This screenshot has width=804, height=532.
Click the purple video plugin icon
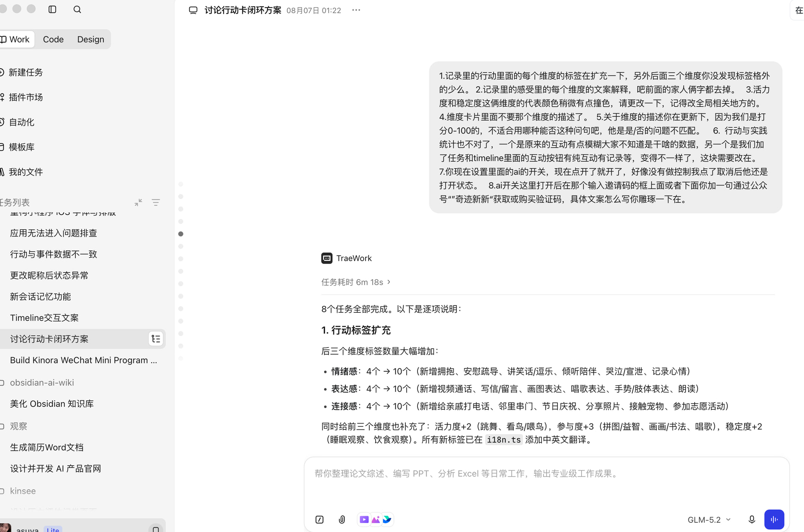click(364, 519)
